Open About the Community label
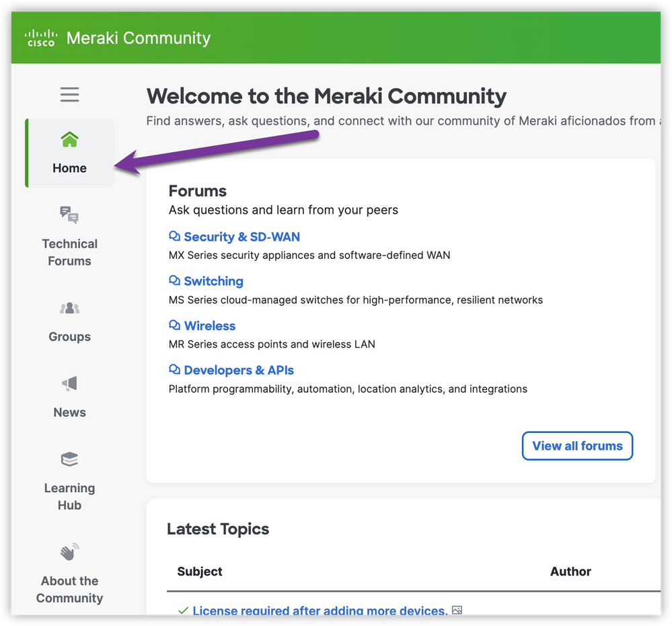672x626 pixels. click(x=69, y=590)
